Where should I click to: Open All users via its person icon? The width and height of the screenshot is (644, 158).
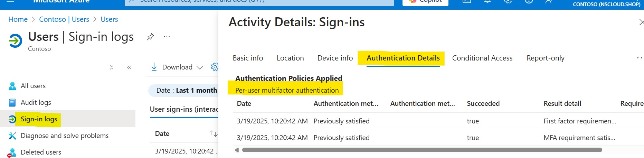12,86
